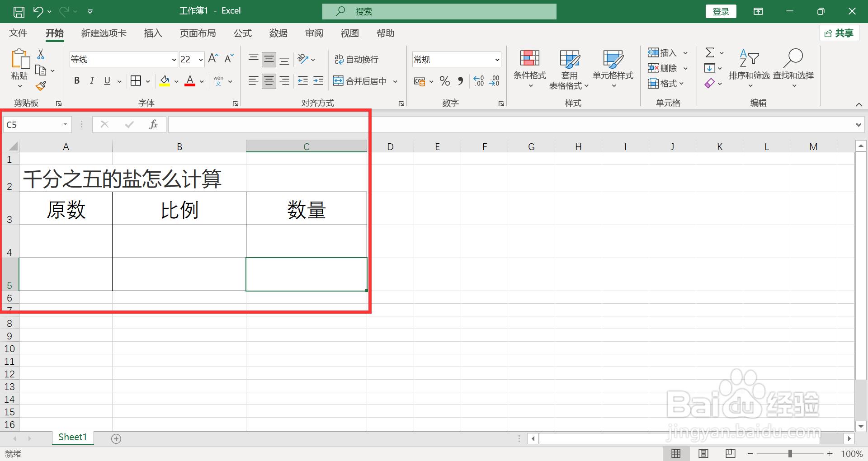Select the Format Painter brush

[41, 85]
